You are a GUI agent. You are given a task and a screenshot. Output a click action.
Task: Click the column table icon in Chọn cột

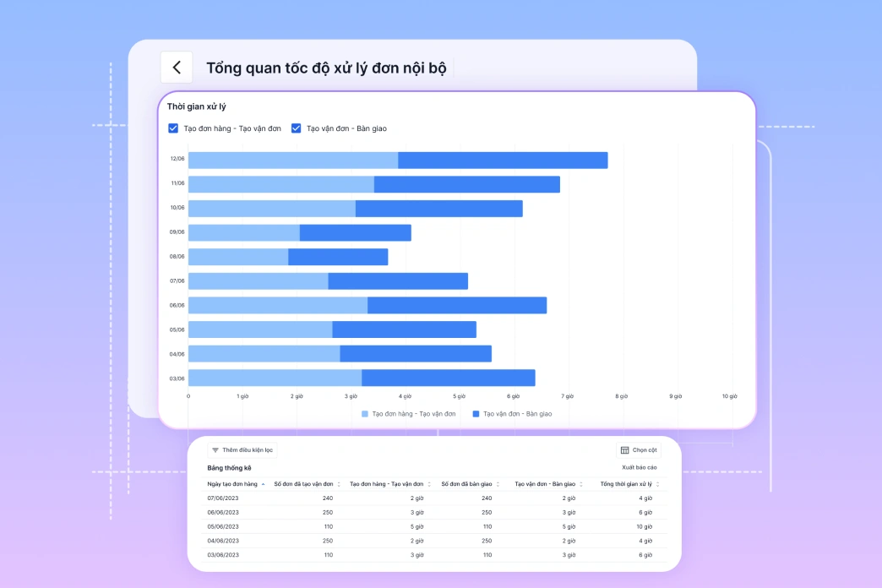[x=624, y=450]
